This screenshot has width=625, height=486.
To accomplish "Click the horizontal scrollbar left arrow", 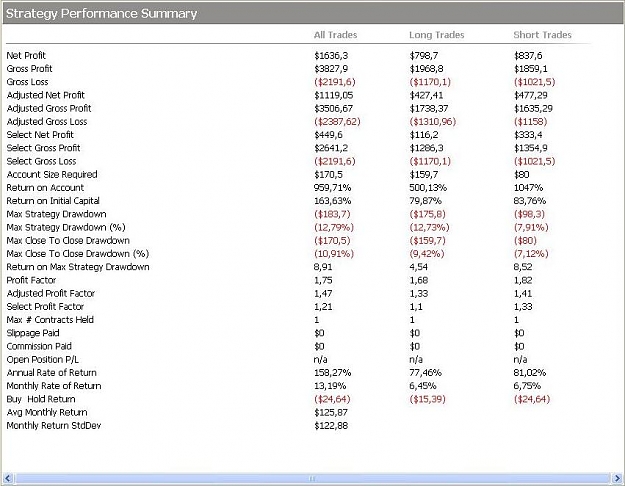I will tap(8, 478).
